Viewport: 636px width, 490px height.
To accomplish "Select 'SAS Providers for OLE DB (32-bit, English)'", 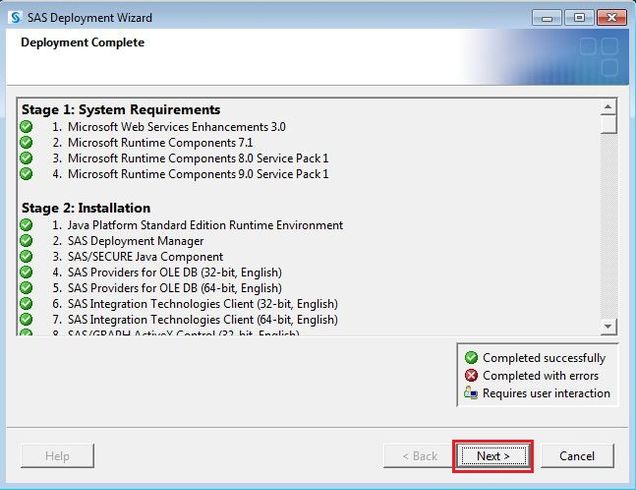I will tap(175, 272).
